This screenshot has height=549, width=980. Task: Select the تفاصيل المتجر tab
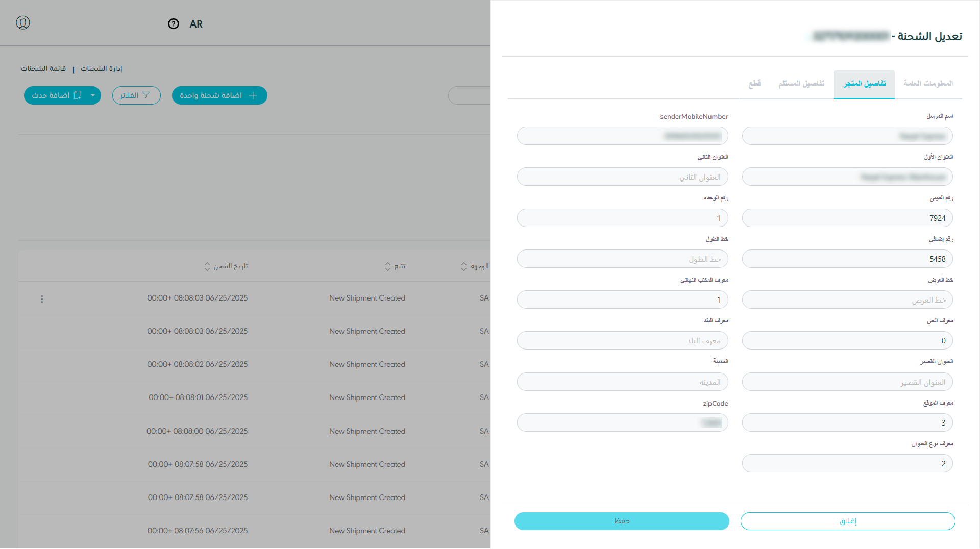[864, 83]
